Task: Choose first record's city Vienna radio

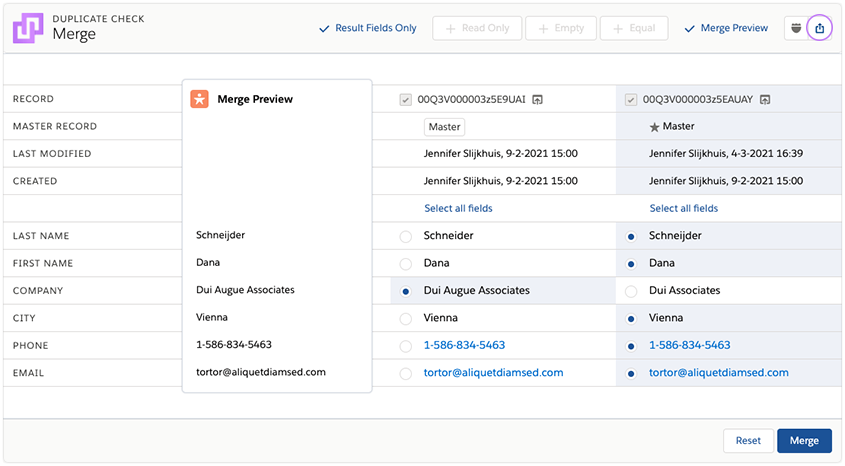Action: tap(405, 319)
